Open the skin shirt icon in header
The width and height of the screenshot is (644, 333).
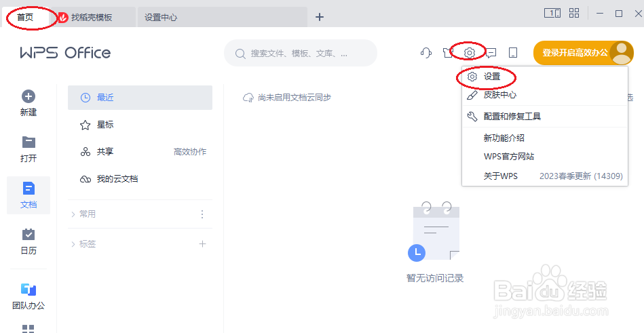pyautogui.click(x=448, y=53)
